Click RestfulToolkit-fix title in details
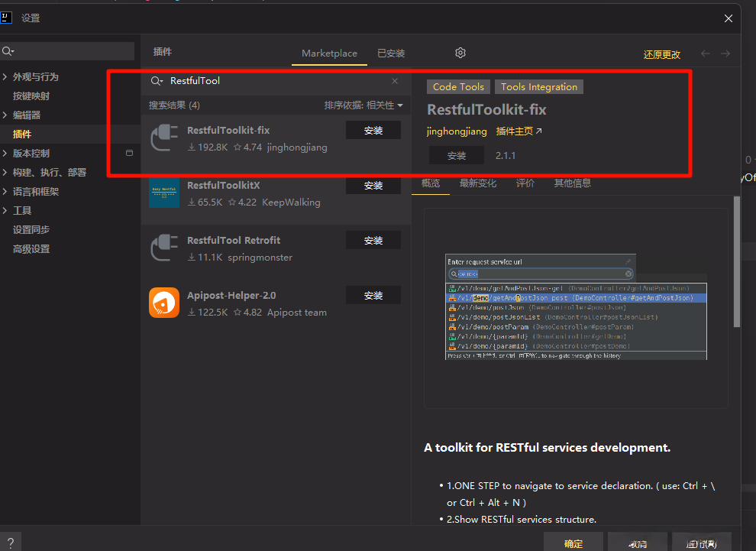This screenshot has height=551, width=756. [486, 109]
